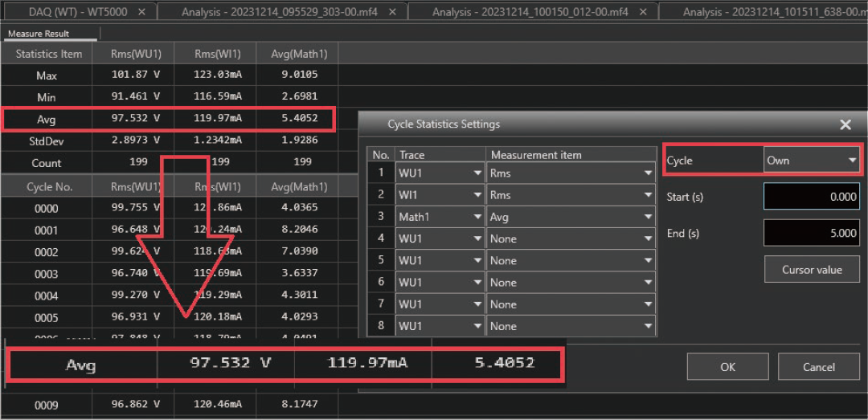Image resolution: width=868 pixels, height=420 pixels.
Task: Select cycle row 0002
Action: click(47, 252)
